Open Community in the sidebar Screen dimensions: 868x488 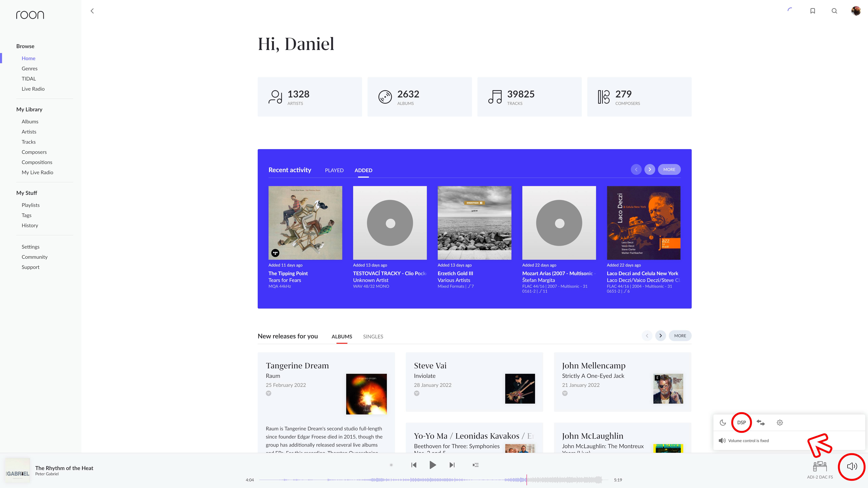pyautogui.click(x=35, y=257)
